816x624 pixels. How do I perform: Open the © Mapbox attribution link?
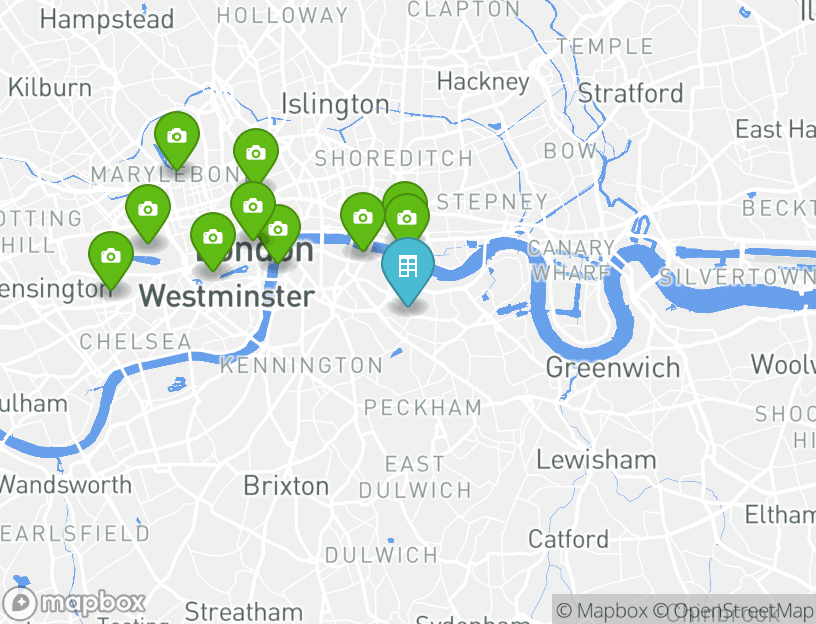(x=602, y=610)
